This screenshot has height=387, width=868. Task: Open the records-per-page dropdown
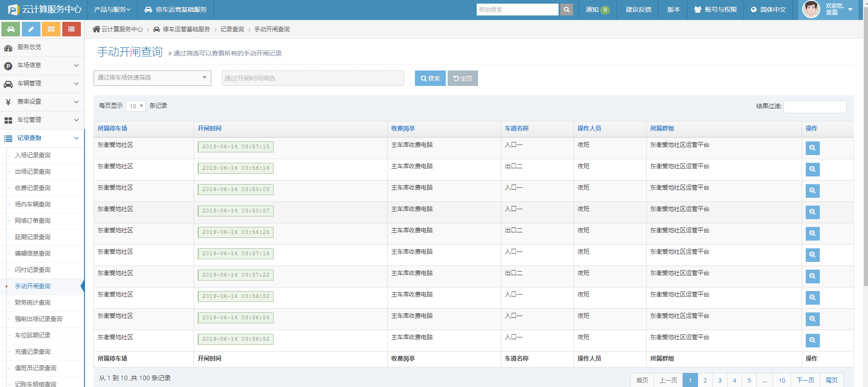click(x=135, y=106)
